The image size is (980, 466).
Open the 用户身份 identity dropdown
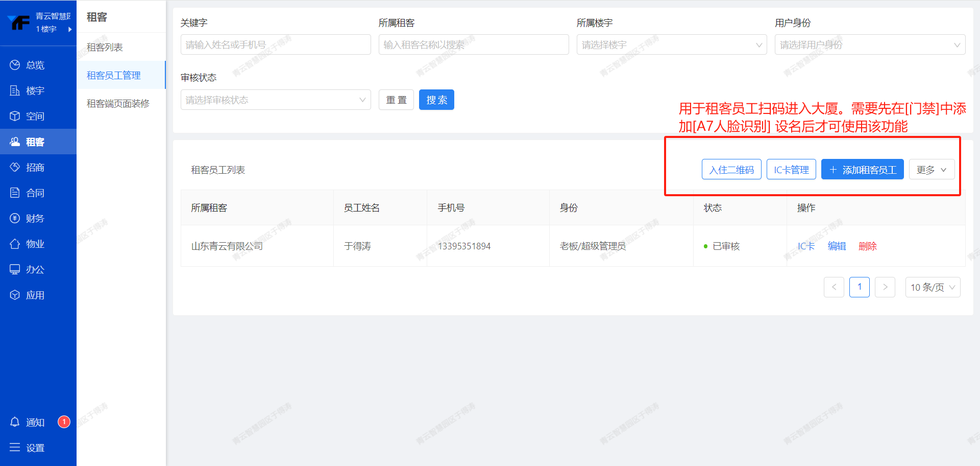click(x=869, y=45)
